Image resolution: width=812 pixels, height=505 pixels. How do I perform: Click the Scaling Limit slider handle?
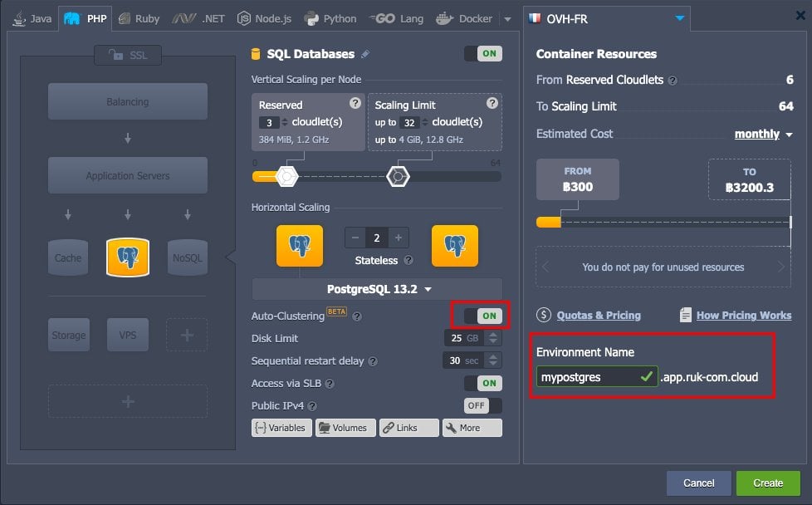(x=398, y=177)
